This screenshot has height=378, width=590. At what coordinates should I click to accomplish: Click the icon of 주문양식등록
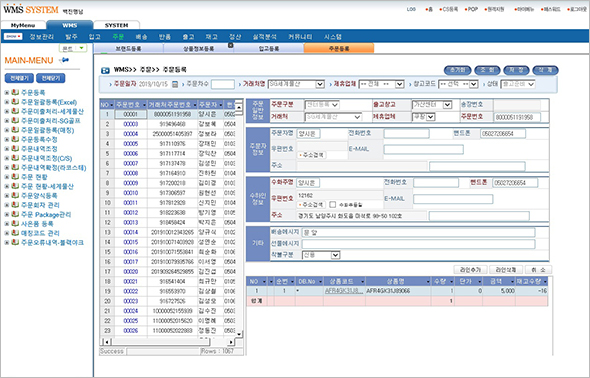(15, 195)
